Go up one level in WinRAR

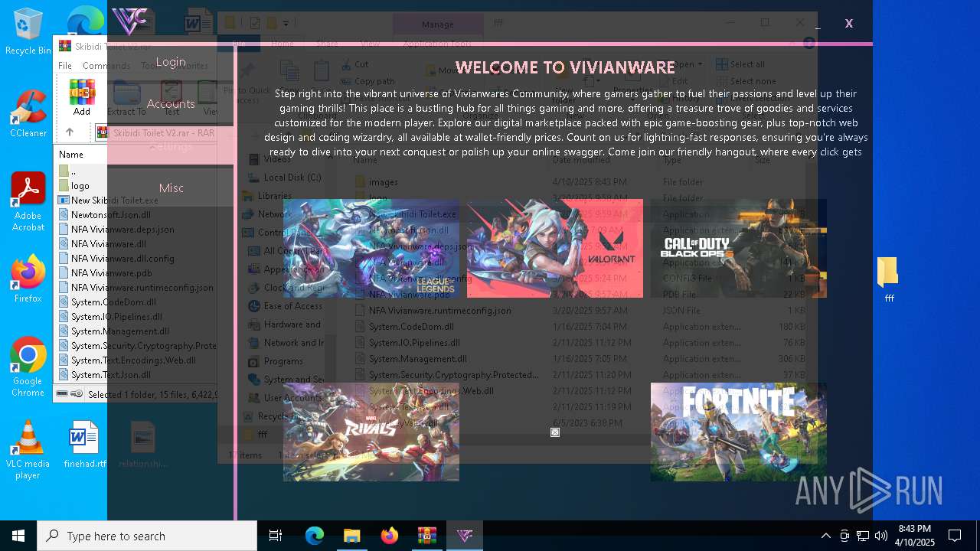pos(70,132)
